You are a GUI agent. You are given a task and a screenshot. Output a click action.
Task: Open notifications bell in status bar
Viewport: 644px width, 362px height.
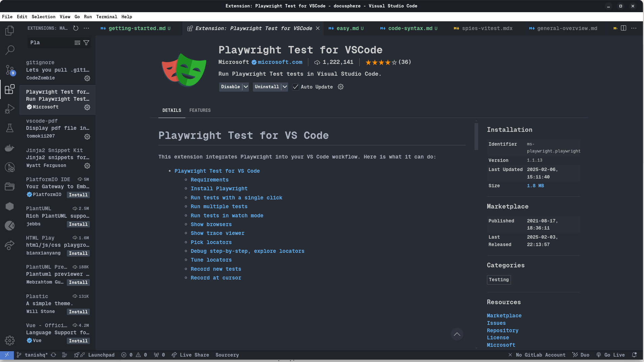(634, 355)
